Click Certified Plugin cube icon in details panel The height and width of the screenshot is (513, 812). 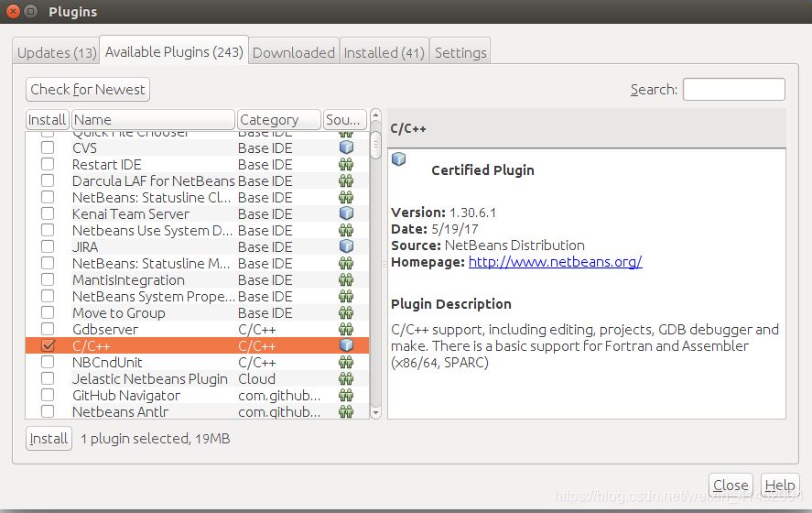(x=398, y=158)
